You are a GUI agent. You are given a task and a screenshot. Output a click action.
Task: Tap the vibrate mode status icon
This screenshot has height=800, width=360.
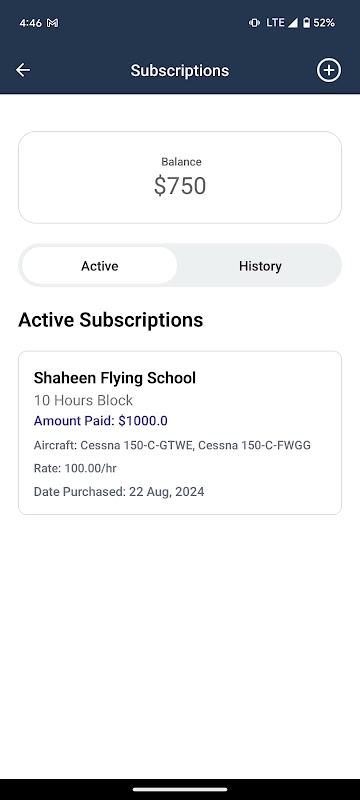254,23
